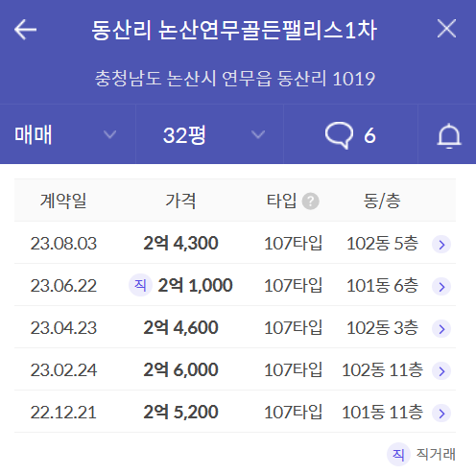Select the price 2억 6,000
This screenshot has height=474, width=476.
[180, 369]
